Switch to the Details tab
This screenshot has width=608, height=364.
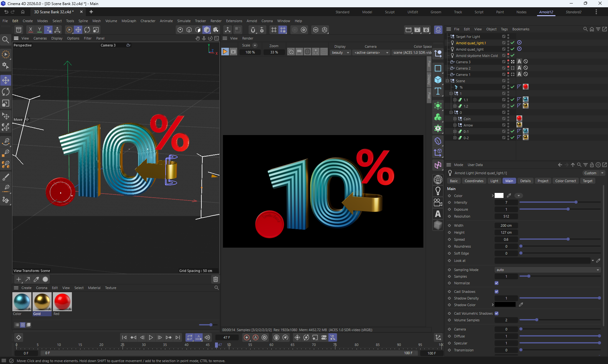(525, 181)
